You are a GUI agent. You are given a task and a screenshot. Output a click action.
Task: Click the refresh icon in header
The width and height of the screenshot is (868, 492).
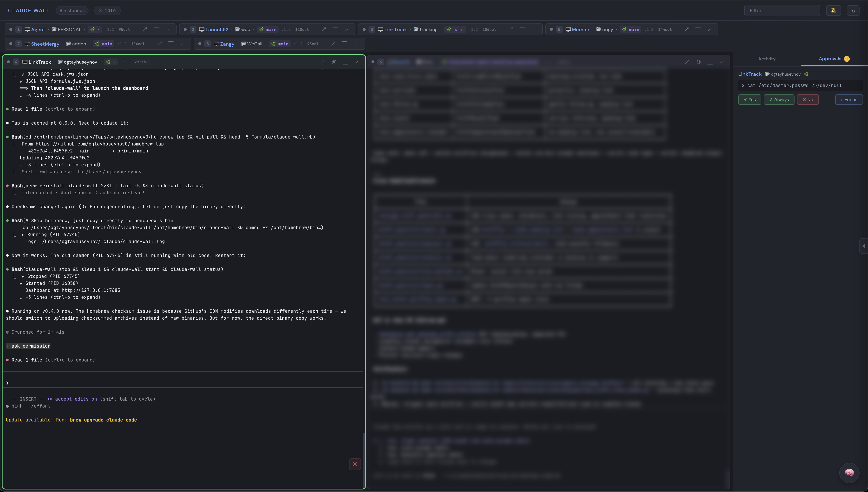point(853,11)
